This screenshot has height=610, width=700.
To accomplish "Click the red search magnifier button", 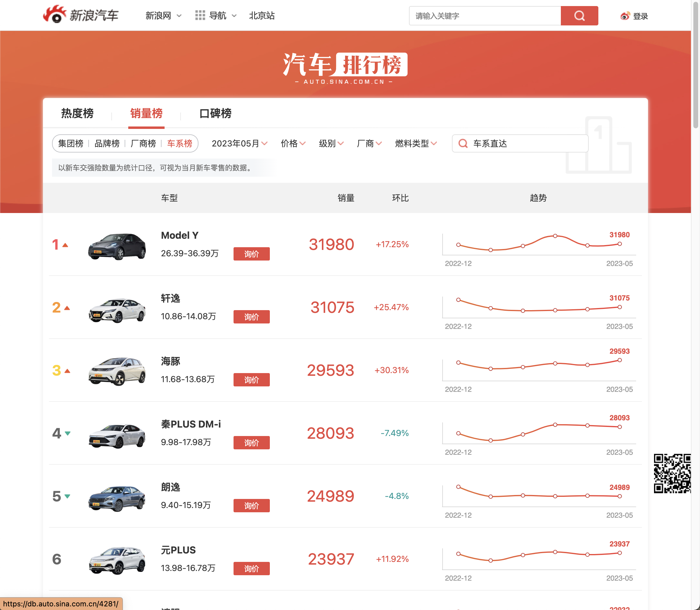I will click(579, 16).
